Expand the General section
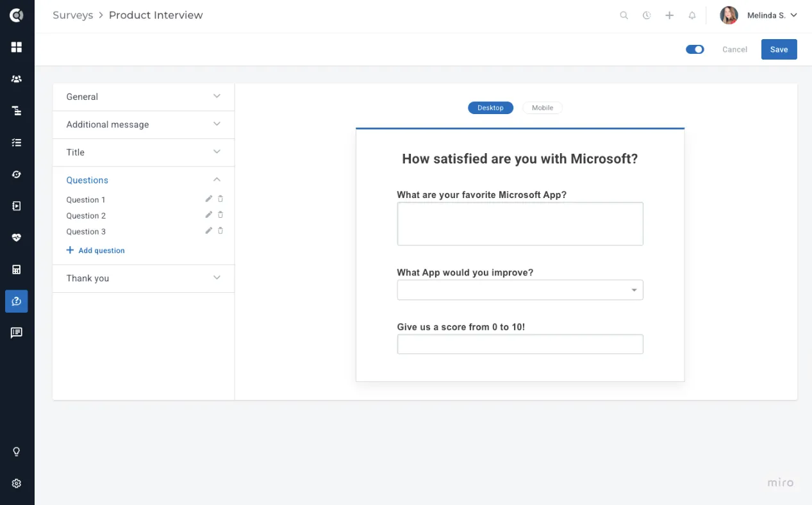812x505 pixels. click(x=144, y=97)
